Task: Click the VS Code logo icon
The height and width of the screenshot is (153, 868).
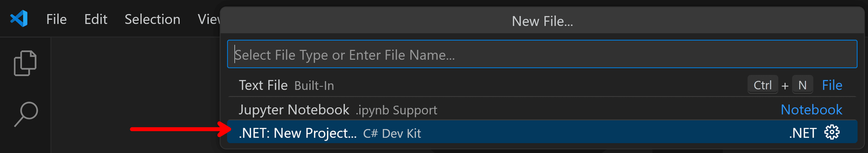Action: pos(19,19)
